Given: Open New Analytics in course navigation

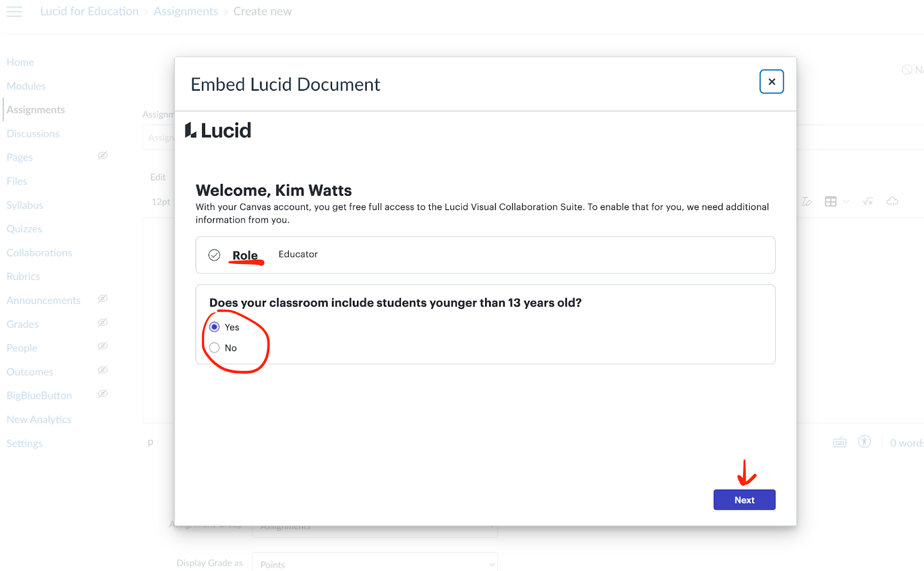Looking at the screenshot, I should pos(39,420).
